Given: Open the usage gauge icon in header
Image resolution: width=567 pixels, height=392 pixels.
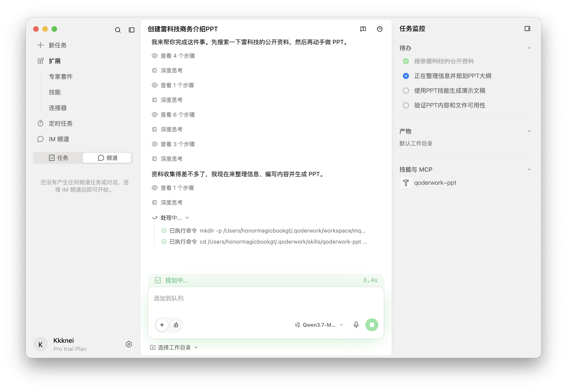Looking at the screenshot, I should tap(379, 29).
